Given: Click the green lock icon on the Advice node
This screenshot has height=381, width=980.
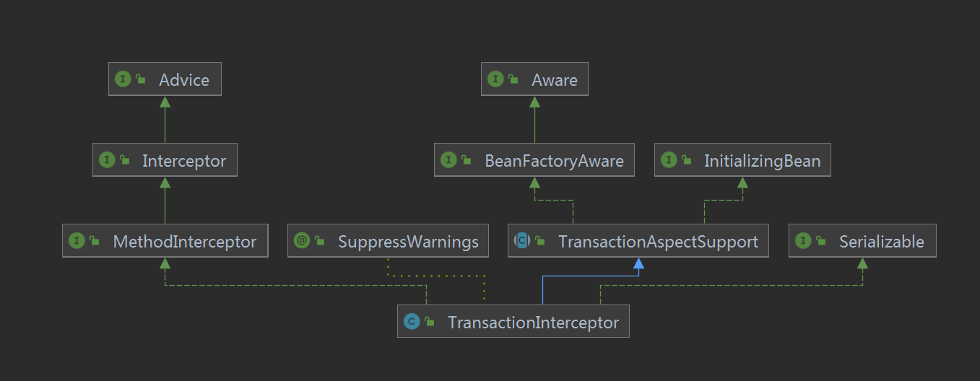Looking at the screenshot, I should pyautogui.click(x=141, y=79).
